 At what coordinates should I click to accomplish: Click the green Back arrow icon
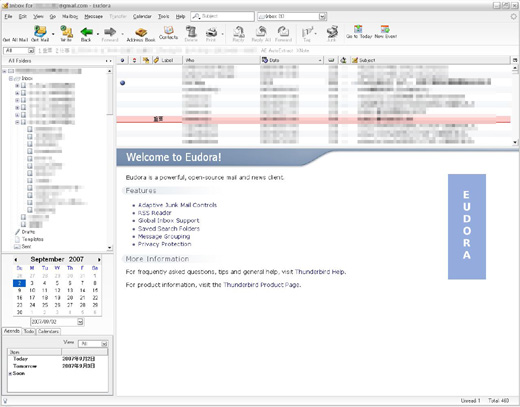tap(86, 32)
